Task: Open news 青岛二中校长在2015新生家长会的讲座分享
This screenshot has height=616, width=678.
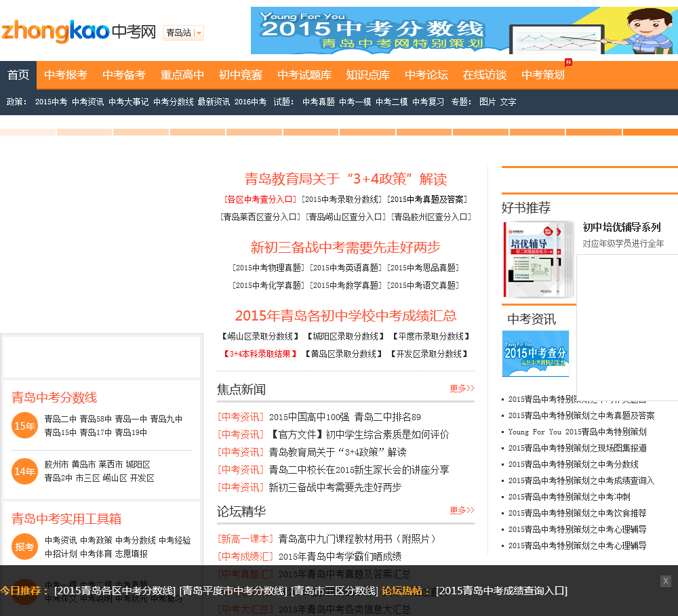Action: pyautogui.click(x=359, y=470)
